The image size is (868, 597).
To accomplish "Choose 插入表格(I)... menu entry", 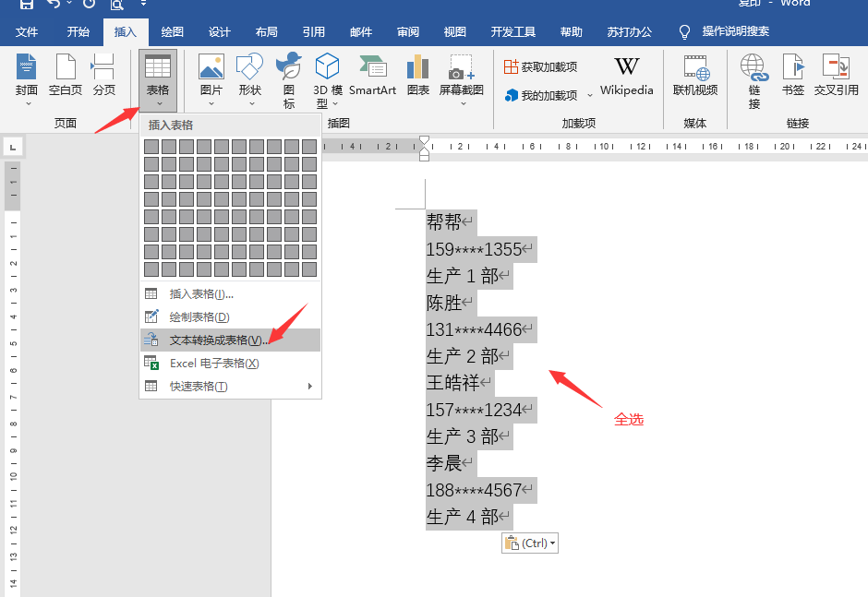I will (230, 293).
